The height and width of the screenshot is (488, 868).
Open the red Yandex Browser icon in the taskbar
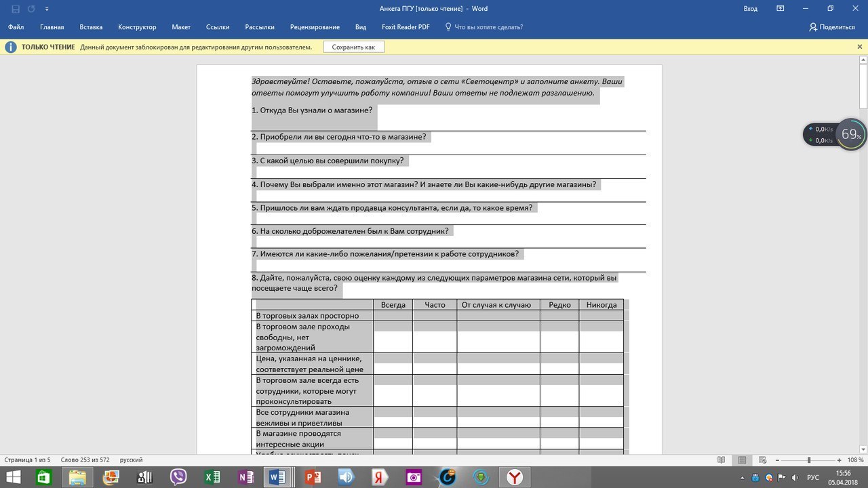point(516,478)
